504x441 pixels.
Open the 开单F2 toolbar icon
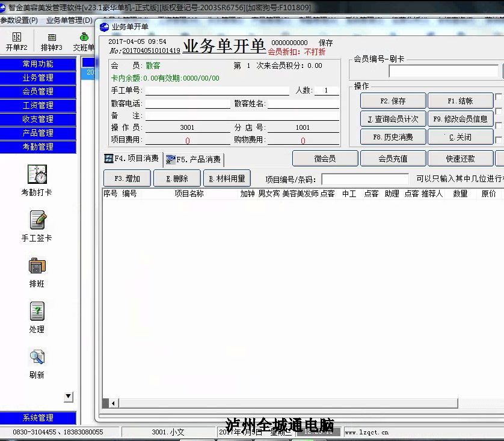coord(17,37)
